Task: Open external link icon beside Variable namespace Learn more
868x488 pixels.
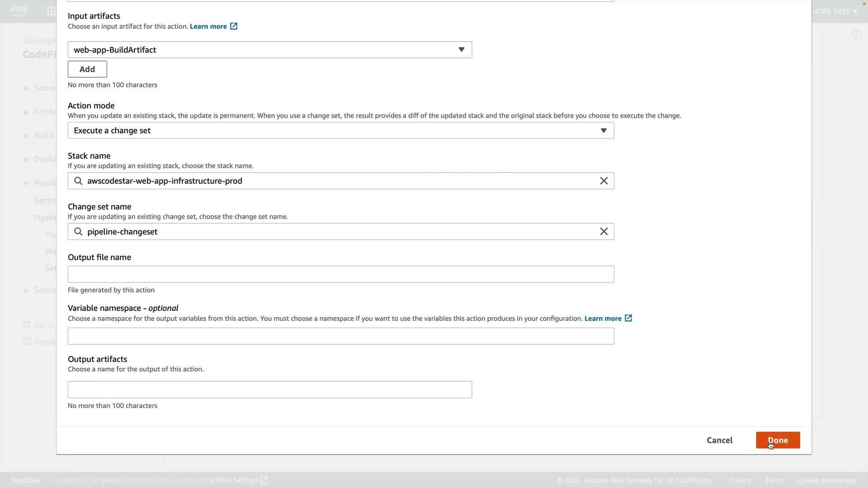Action: coord(628,318)
